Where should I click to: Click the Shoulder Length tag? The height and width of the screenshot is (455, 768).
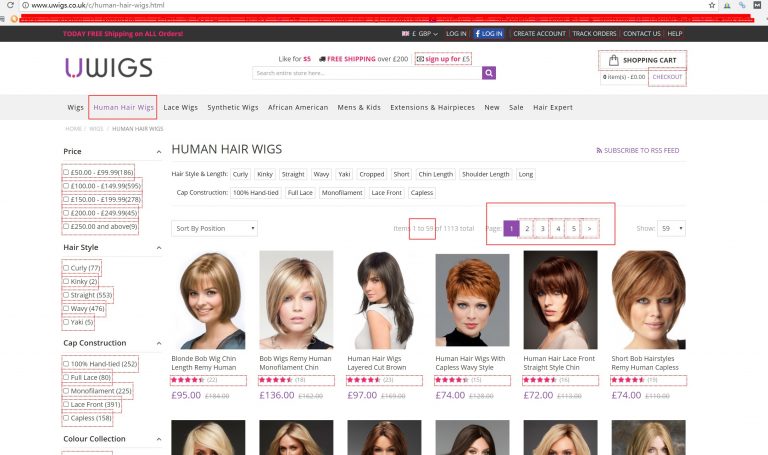click(x=485, y=174)
